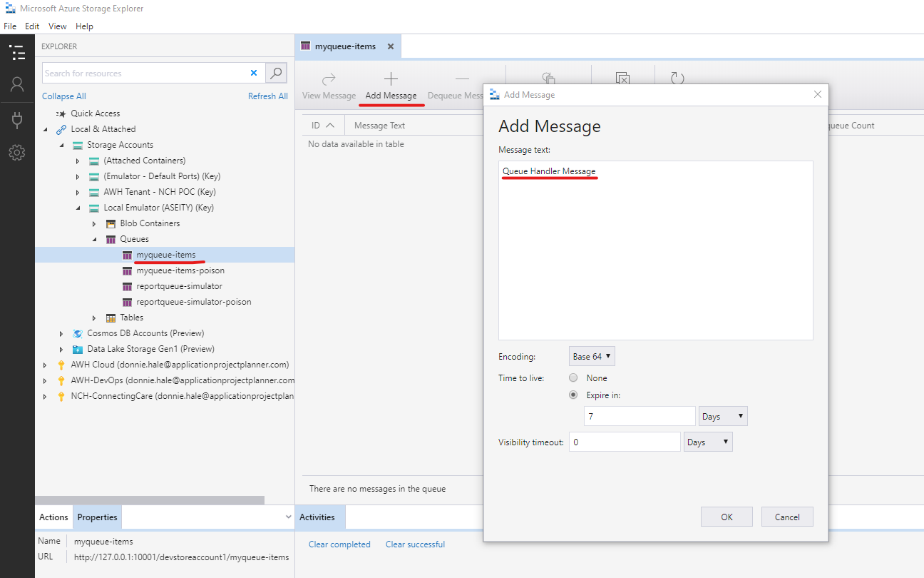
Task: Click the Blob Containers icon
Action: point(111,223)
